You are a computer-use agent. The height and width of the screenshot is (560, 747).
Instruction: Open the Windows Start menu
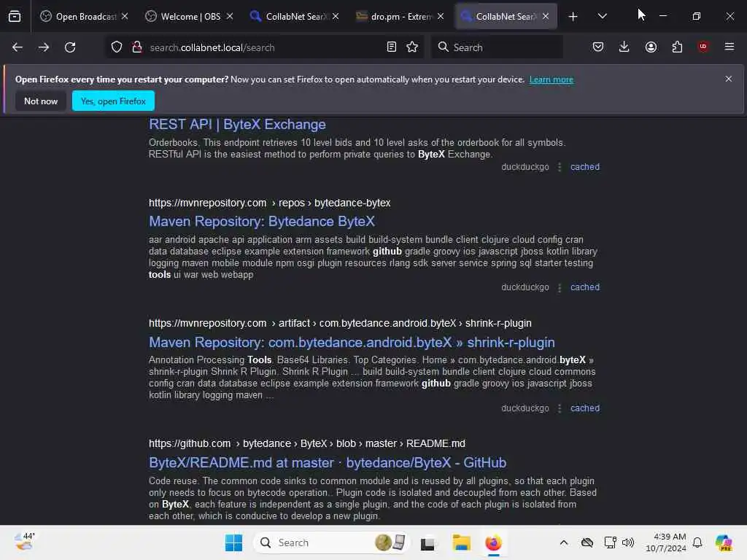(x=234, y=542)
